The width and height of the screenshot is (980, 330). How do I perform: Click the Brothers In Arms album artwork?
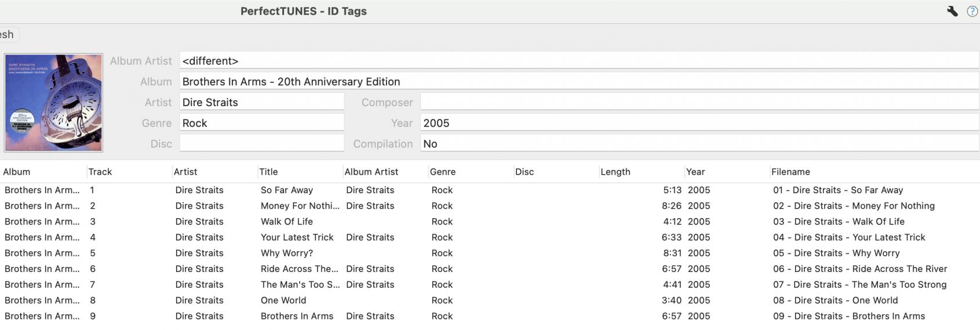53,103
